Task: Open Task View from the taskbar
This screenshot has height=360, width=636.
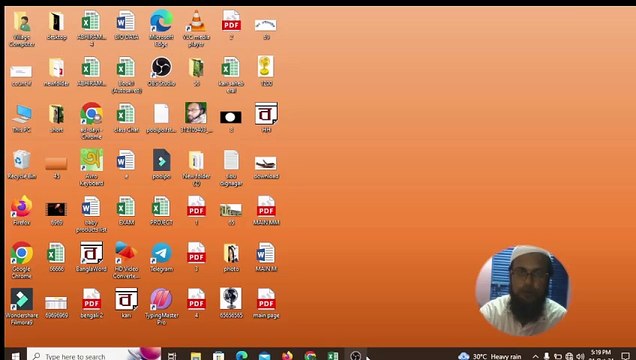Action: click(x=172, y=356)
